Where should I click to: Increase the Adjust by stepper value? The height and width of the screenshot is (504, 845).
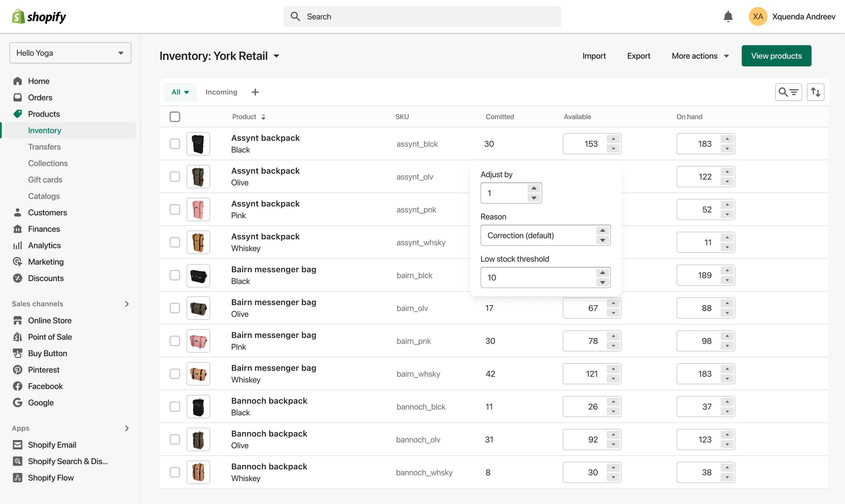click(534, 188)
